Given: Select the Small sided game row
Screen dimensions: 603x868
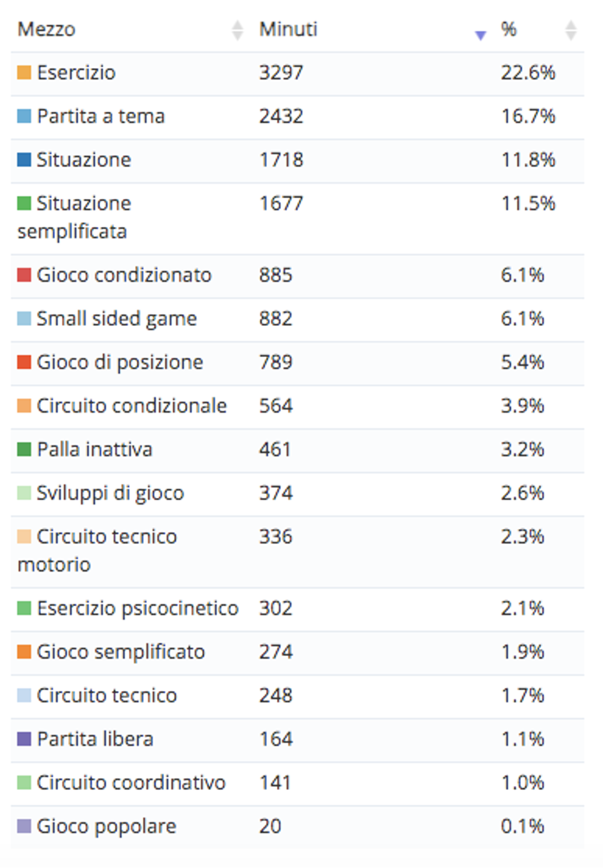Looking at the screenshot, I should pos(298,320).
